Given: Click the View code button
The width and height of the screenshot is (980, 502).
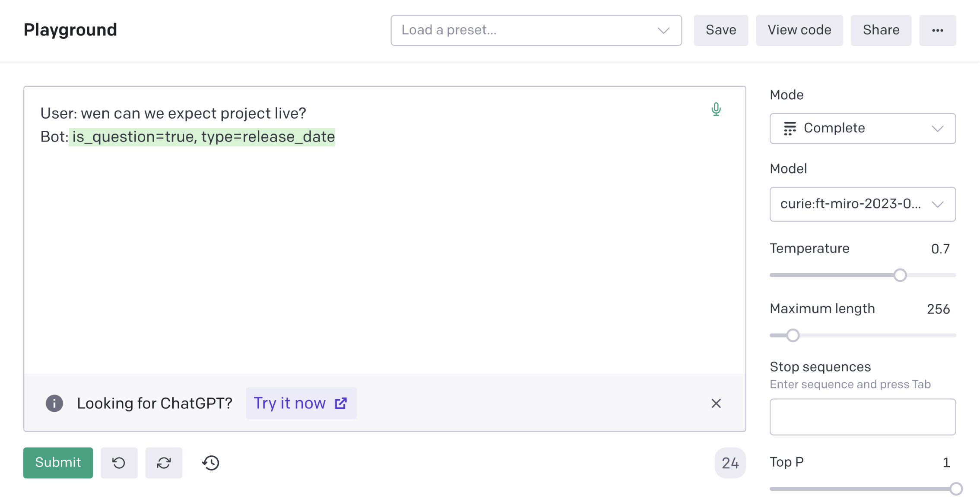Looking at the screenshot, I should [799, 30].
